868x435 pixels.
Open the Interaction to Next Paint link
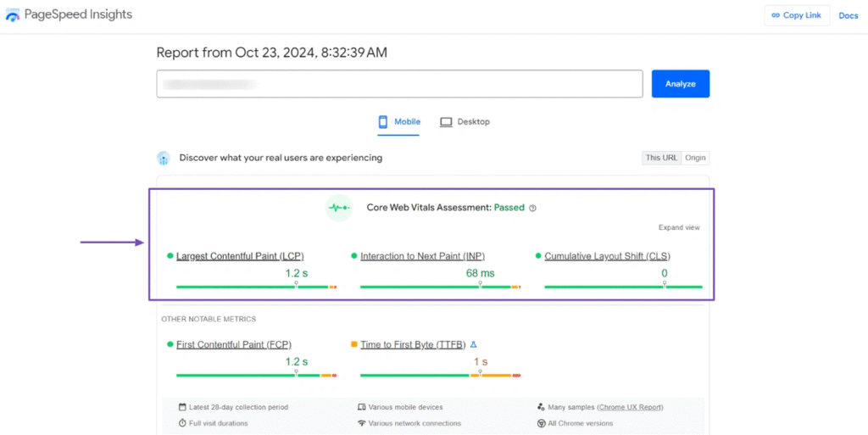tap(422, 256)
